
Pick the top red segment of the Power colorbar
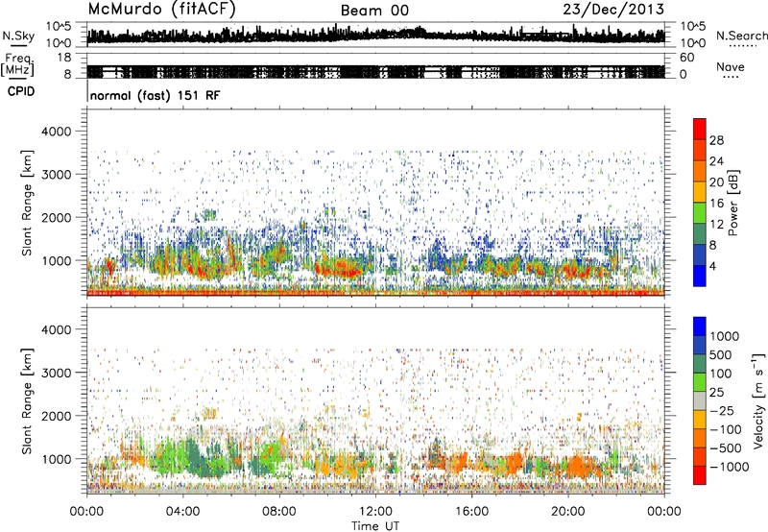700,130
